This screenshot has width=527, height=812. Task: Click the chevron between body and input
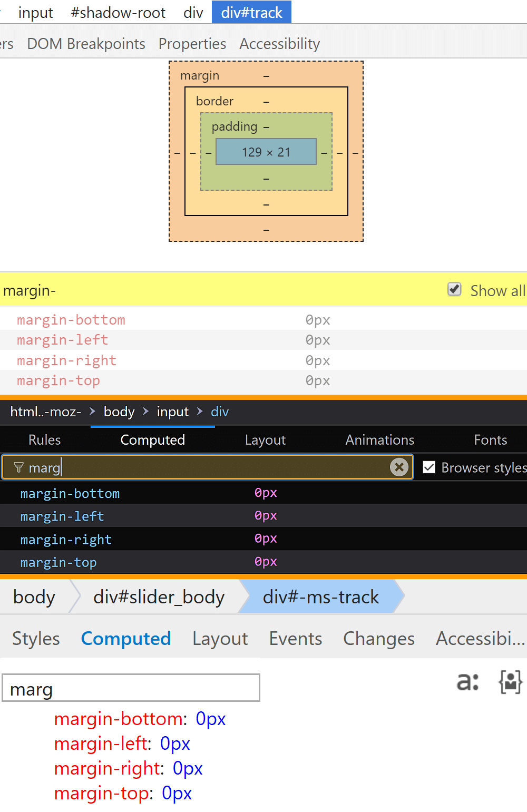pyautogui.click(x=145, y=411)
